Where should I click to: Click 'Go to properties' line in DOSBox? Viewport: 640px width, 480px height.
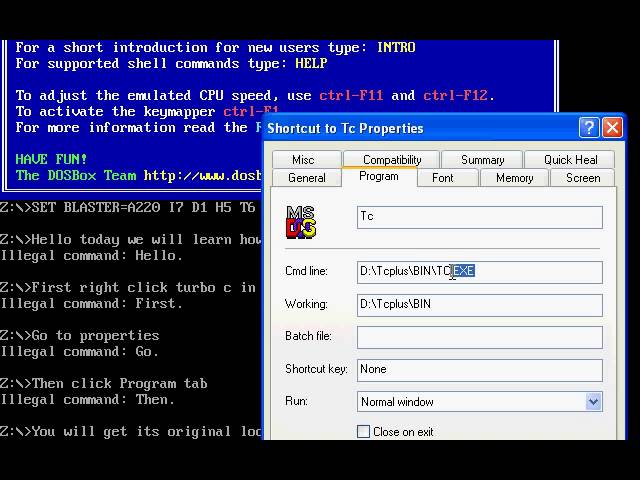tap(80, 336)
